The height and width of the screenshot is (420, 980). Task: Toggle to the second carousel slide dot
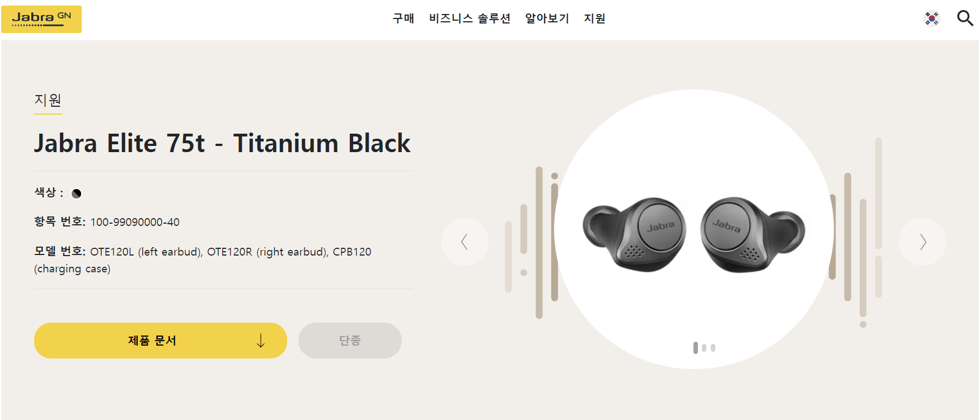(x=704, y=348)
